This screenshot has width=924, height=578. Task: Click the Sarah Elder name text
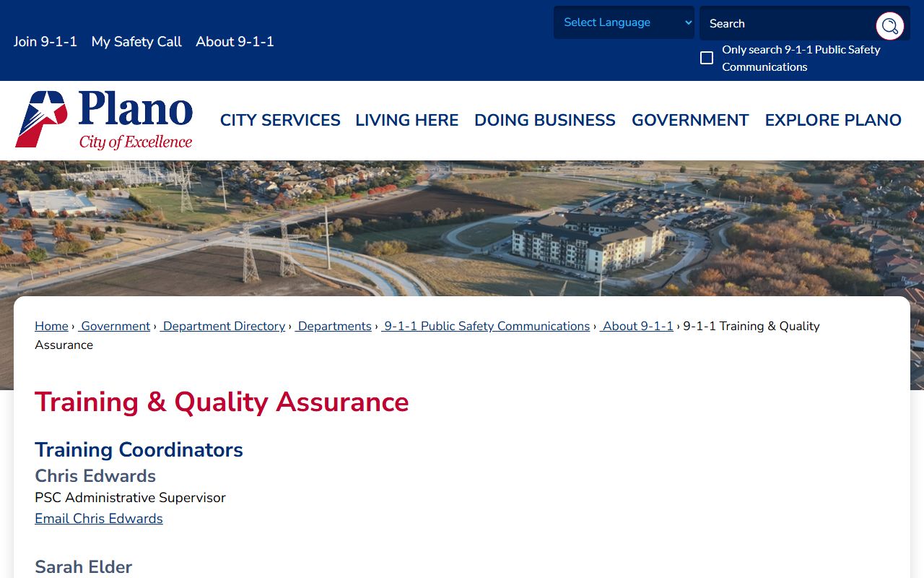point(84,567)
